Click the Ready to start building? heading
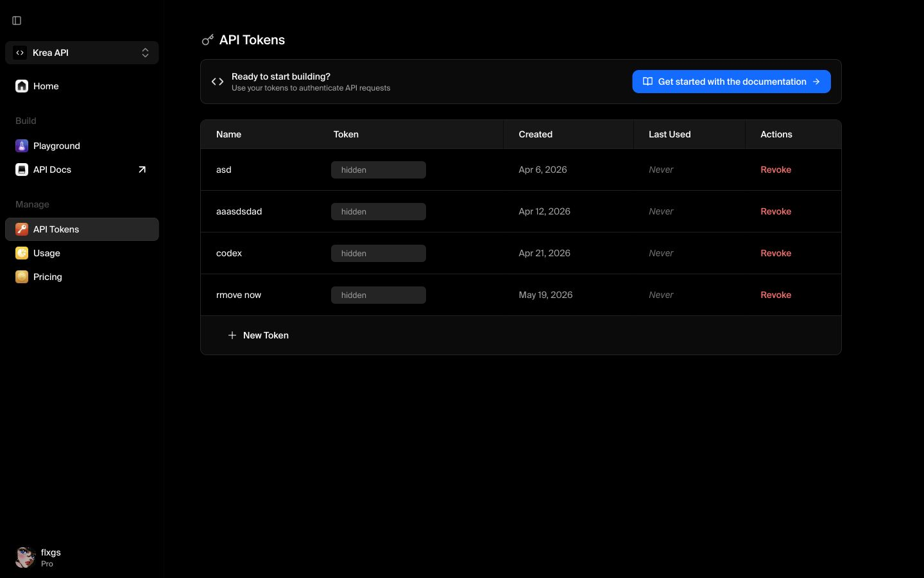 coord(281,76)
